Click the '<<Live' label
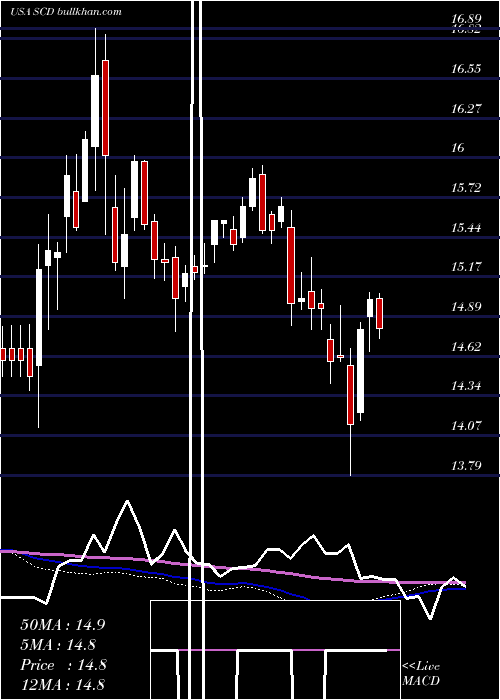Screen dimensions: 500x700 coord(421,667)
